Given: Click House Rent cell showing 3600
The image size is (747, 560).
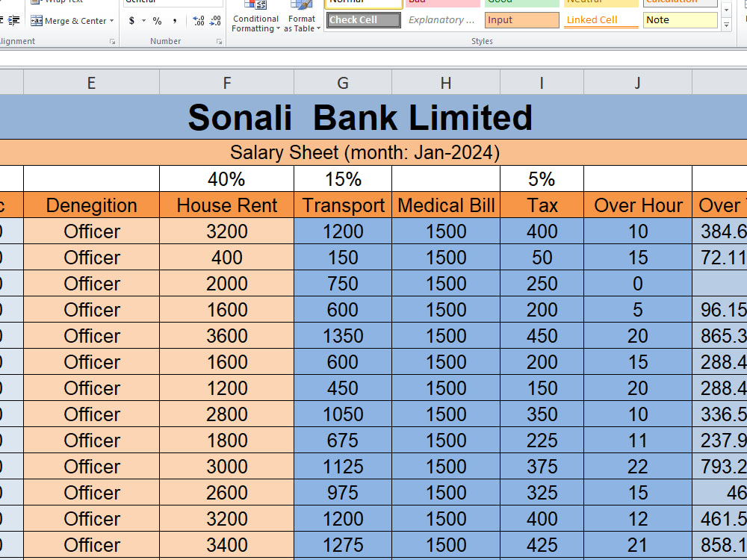Looking at the screenshot, I should (x=227, y=336).
